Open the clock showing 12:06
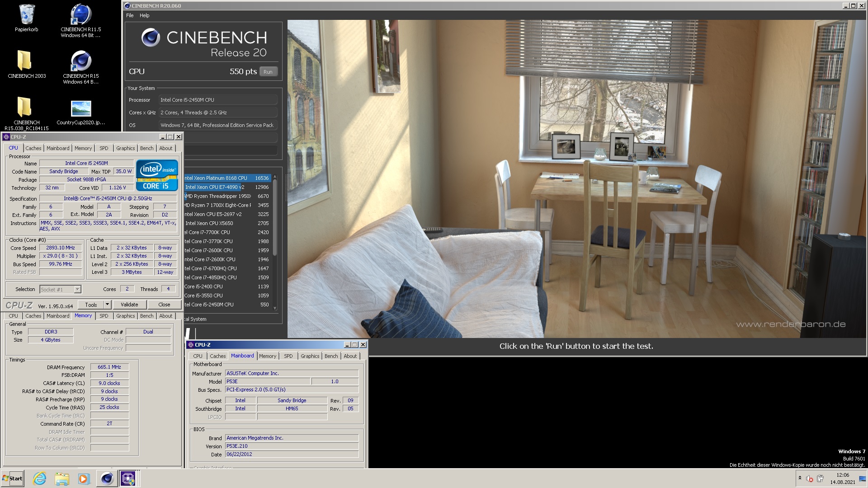Viewport: 868px width, 488px height. pos(842,479)
